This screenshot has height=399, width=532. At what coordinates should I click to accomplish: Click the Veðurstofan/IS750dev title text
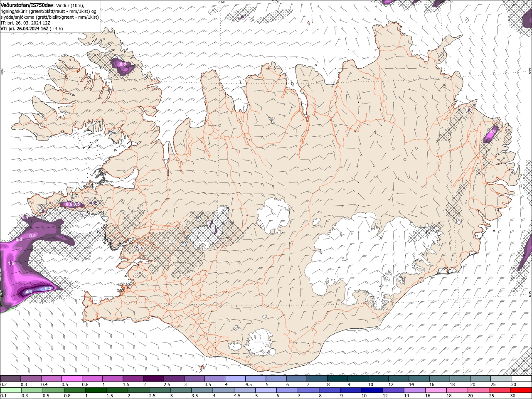pos(27,5)
